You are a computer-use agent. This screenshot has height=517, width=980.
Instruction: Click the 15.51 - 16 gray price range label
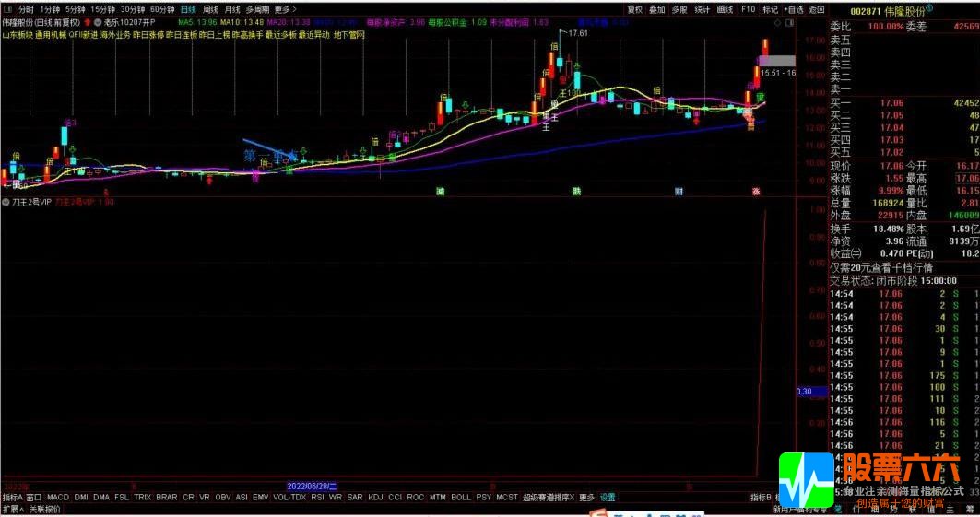pos(778,73)
